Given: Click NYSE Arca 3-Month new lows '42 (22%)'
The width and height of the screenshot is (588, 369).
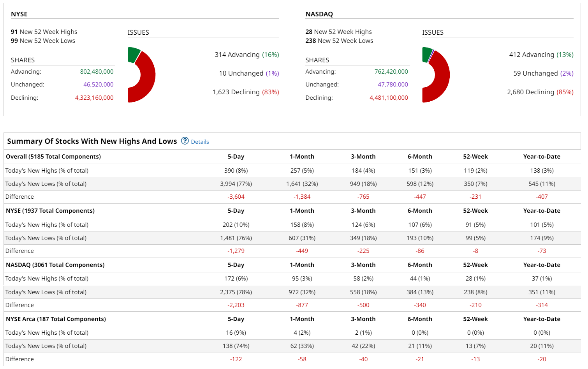Looking at the screenshot, I should 363,346.
